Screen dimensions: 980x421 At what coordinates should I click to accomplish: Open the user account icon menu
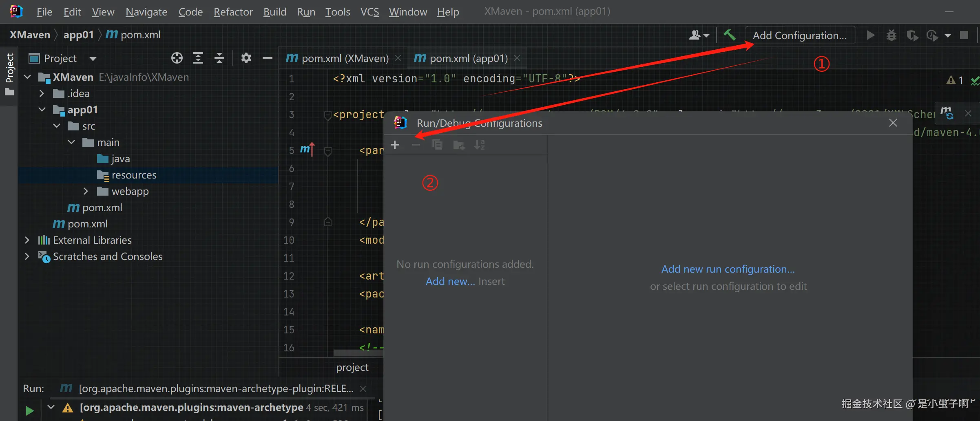coord(699,35)
